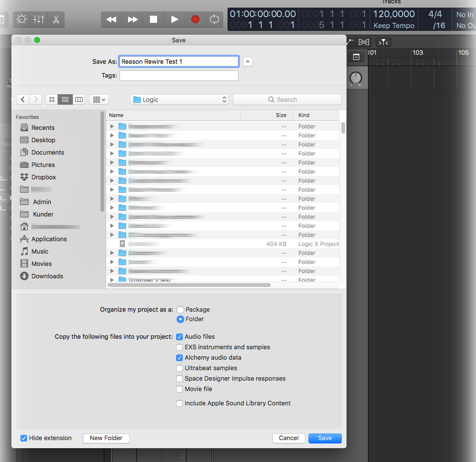Enable Include Apple Sound Library Content
476x462 pixels.
[x=179, y=403]
